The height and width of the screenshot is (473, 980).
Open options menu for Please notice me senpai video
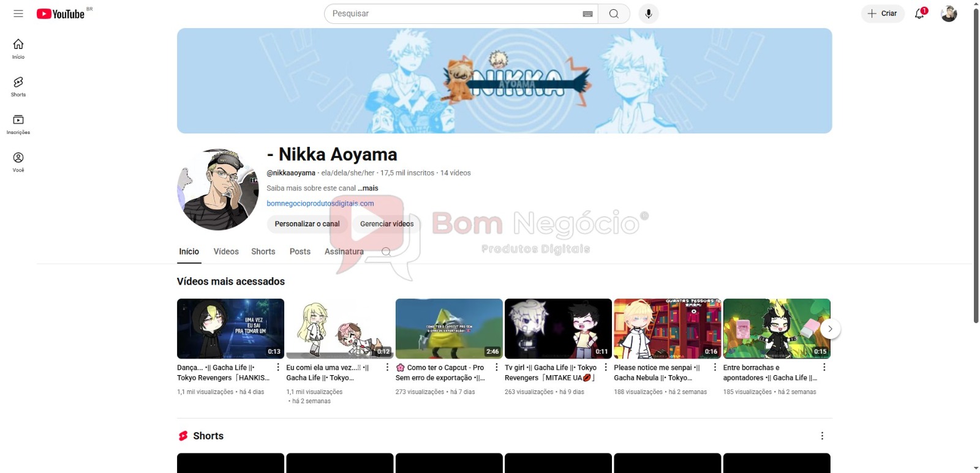(715, 367)
